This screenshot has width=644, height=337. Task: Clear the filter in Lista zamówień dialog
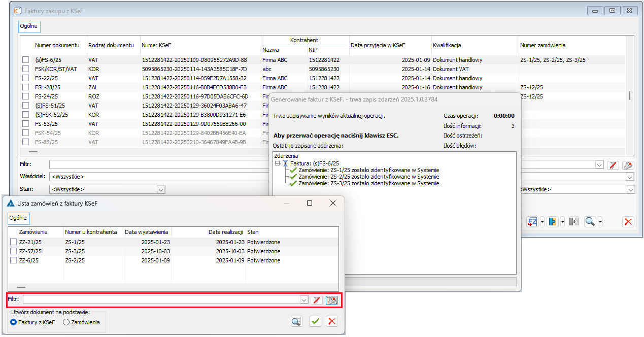click(317, 300)
